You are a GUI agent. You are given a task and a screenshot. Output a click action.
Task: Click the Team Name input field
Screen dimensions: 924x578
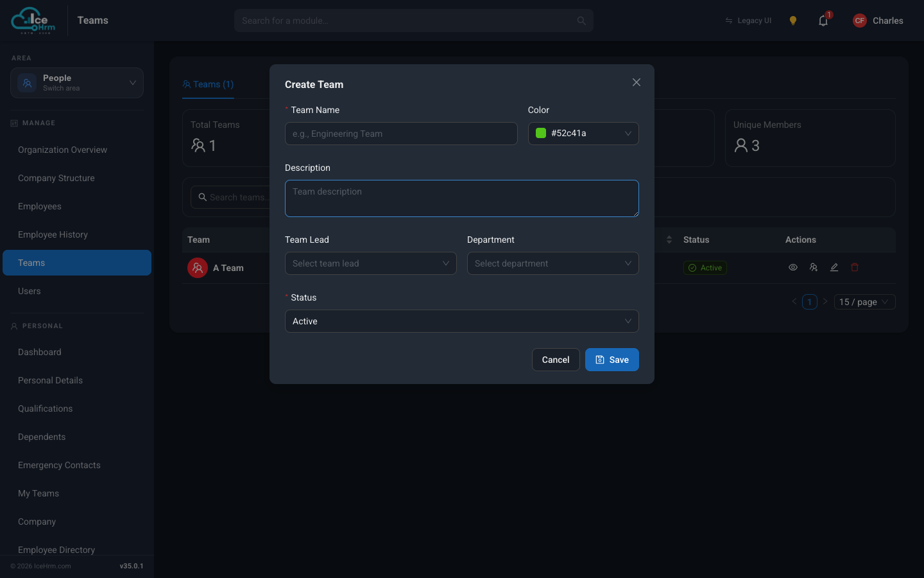pos(401,134)
